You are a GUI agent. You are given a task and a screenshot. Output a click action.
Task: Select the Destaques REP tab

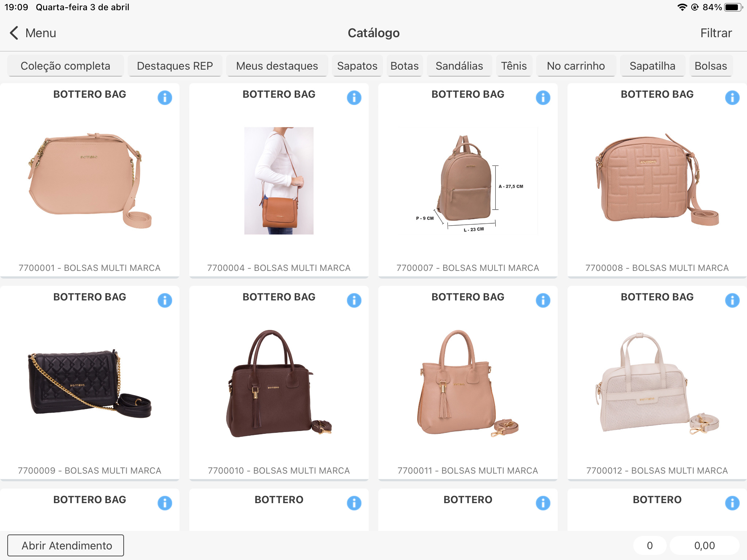click(175, 66)
